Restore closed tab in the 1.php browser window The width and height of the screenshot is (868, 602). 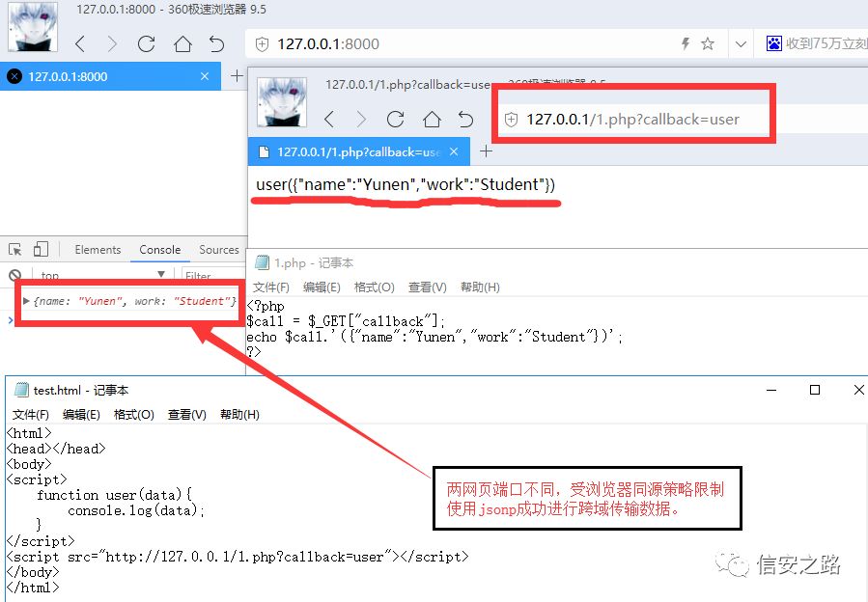tap(465, 120)
